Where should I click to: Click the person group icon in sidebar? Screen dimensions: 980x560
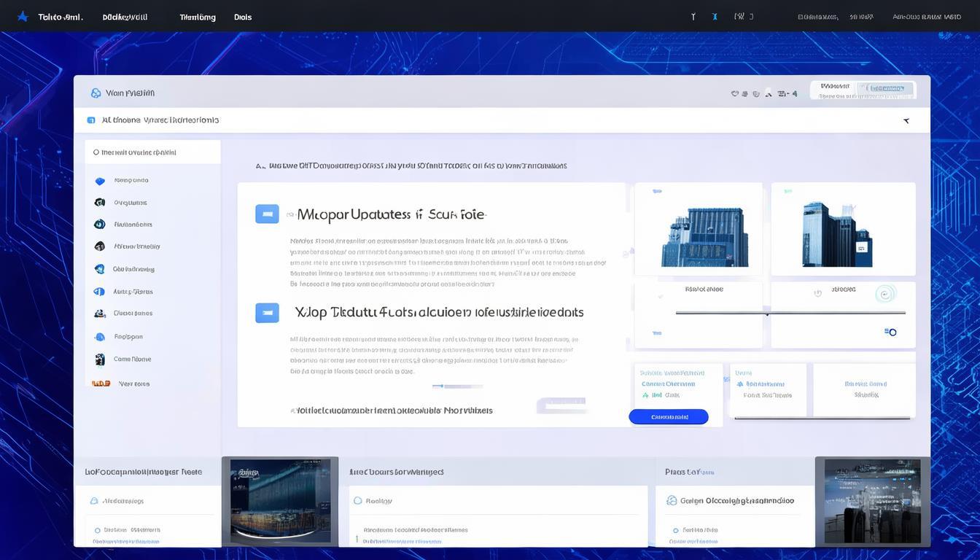(100, 314)
